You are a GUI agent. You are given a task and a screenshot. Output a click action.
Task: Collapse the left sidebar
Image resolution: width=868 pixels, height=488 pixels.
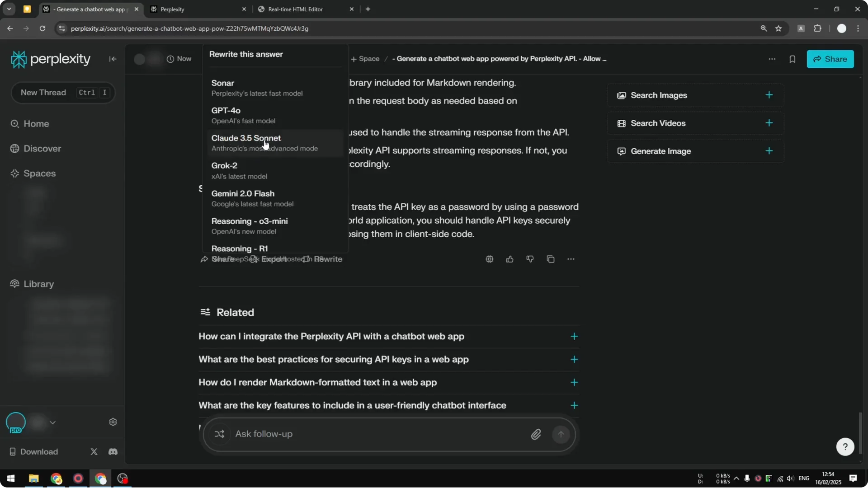tap(113, 59)
